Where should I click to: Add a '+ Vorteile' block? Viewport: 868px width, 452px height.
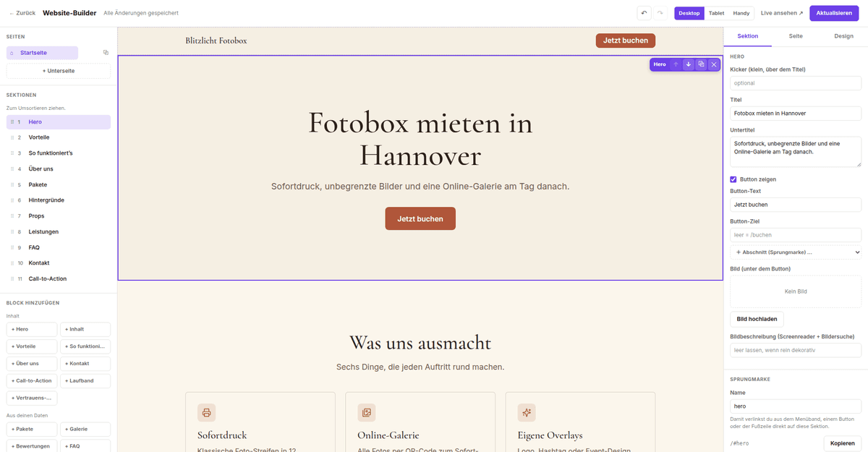[32, 346]
